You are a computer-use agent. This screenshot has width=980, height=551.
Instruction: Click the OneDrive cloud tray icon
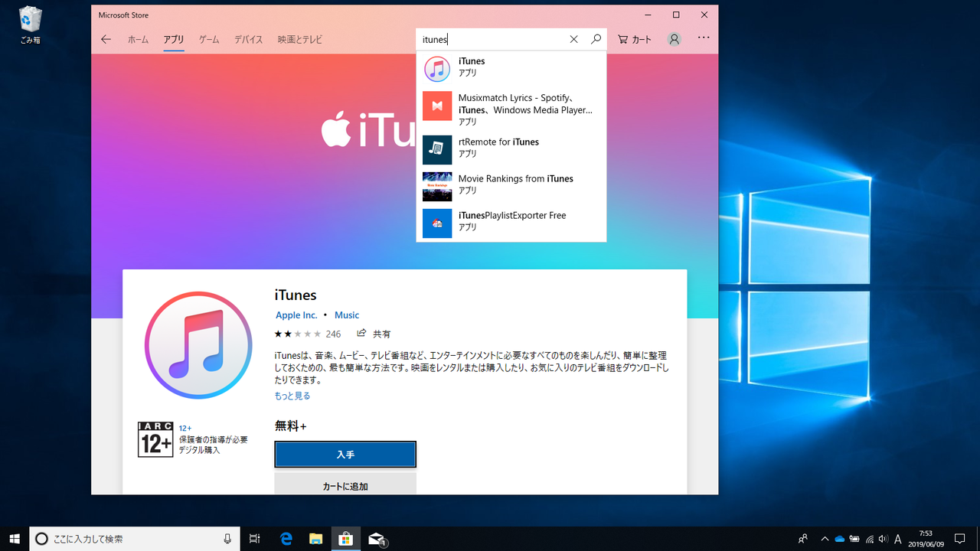pyautogui.click(x=839, y=539)
